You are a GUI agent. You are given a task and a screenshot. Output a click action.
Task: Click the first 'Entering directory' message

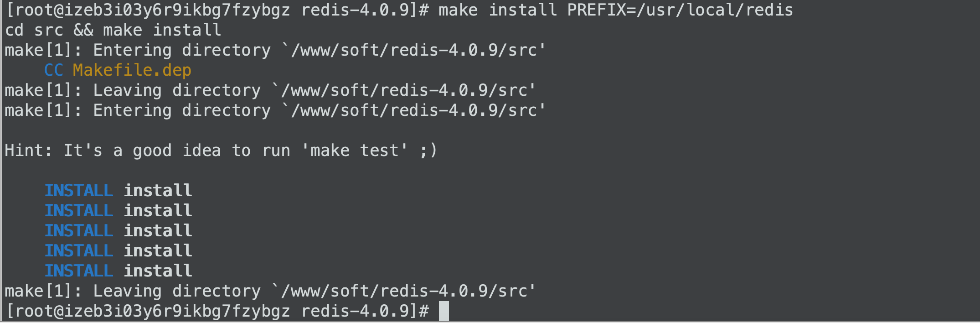tap(275, 50)
